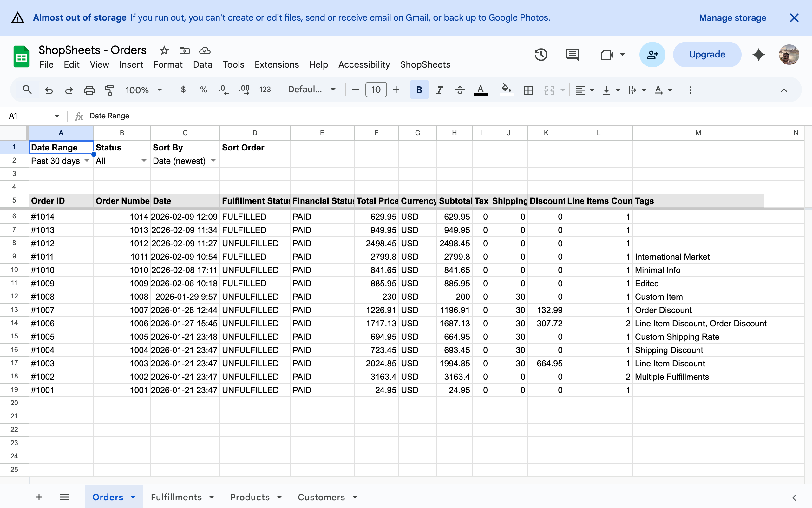
Task: Activate the paint format tool
Action: coord(109,90)
